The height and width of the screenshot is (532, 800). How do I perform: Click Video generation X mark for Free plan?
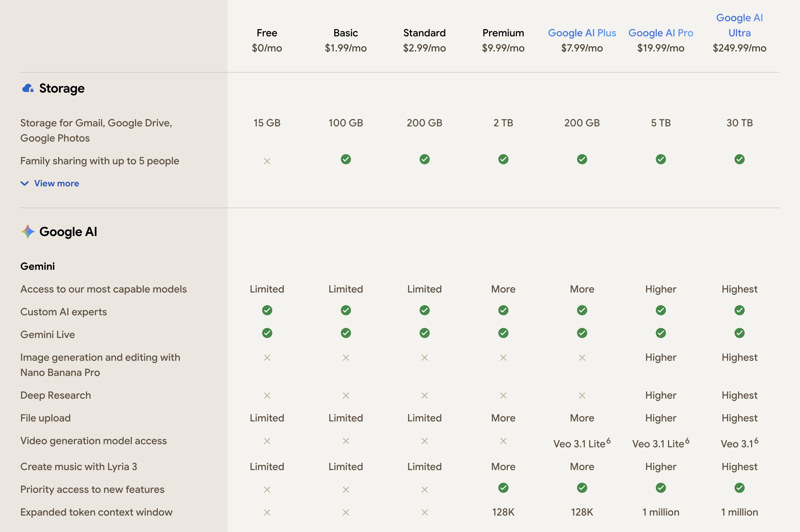pyautogui.click(x=267, y=441)
